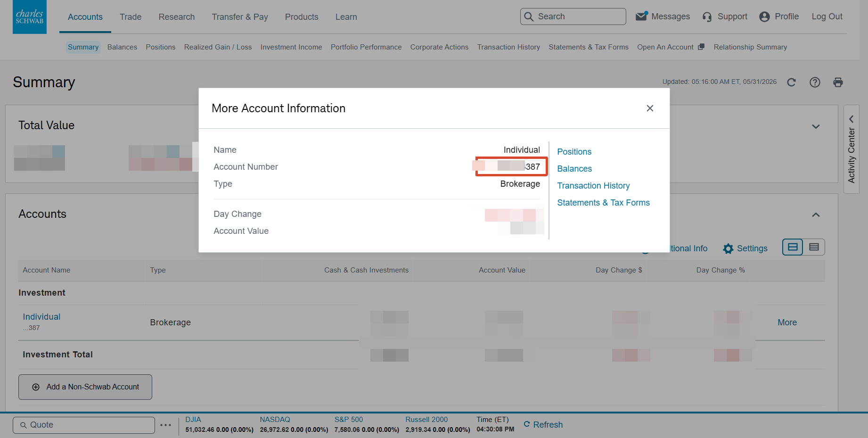The width and height of the screenshot is (868, 438).
Task: Click into the Quote input field
Action: click(84, 425)
